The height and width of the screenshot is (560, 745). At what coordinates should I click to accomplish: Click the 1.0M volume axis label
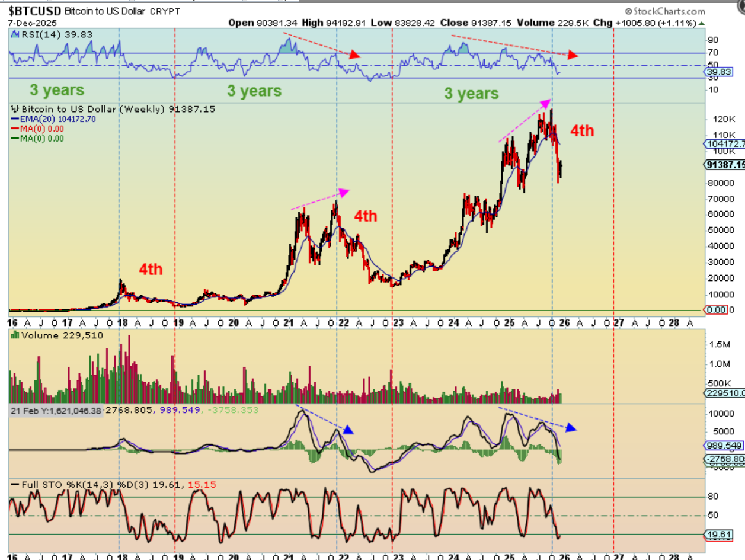click(720, 363)
